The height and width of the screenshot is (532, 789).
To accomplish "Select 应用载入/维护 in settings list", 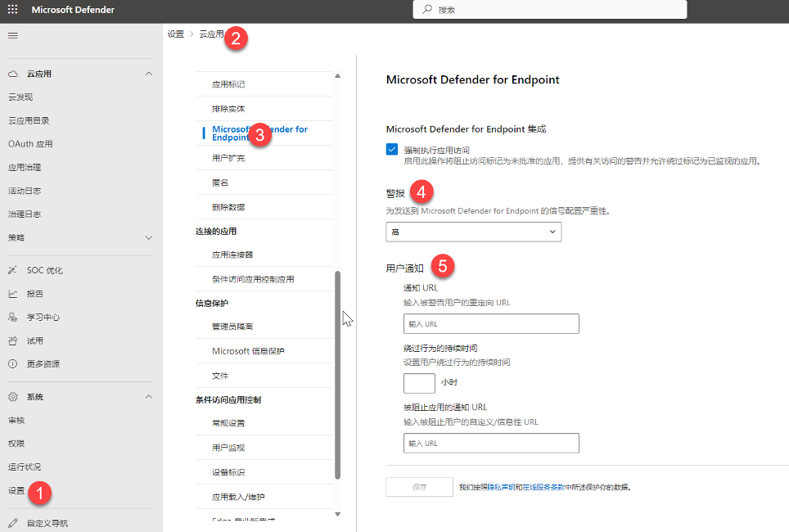I will click(238, 498).
